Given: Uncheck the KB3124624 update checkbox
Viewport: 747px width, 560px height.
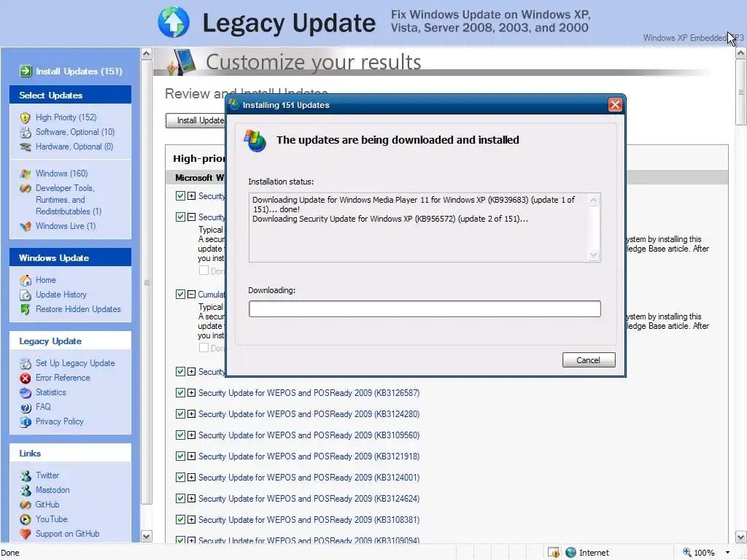Looking at the screenshot, I should click(x=180, y=499).
